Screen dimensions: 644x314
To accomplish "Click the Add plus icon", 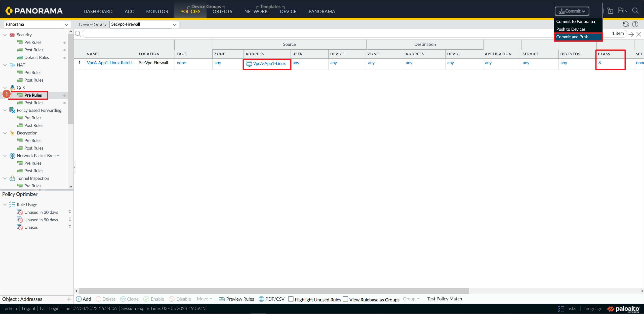I will tap(79, 299).
